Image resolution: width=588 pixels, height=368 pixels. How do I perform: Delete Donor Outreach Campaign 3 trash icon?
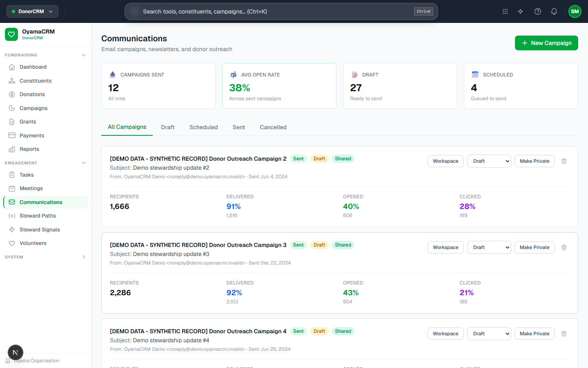pyautogui.click(x=564, y=247)
